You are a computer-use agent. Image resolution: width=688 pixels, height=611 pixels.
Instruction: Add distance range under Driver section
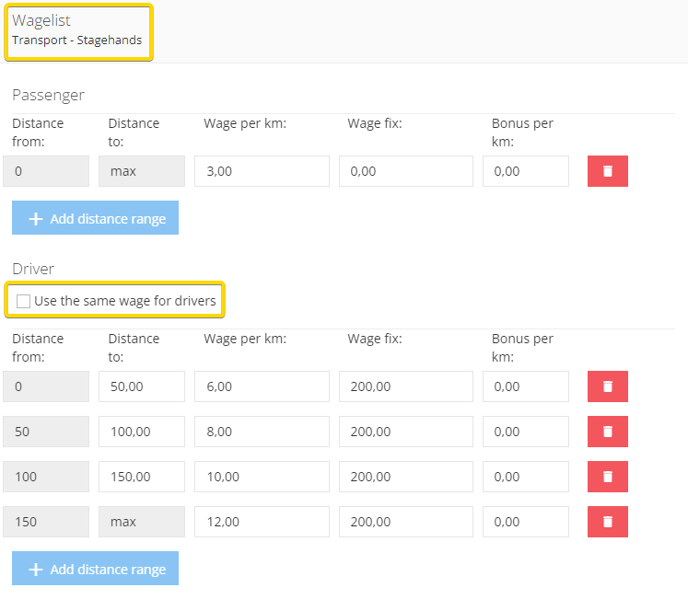pyautogui.click(x=95, y=568)
